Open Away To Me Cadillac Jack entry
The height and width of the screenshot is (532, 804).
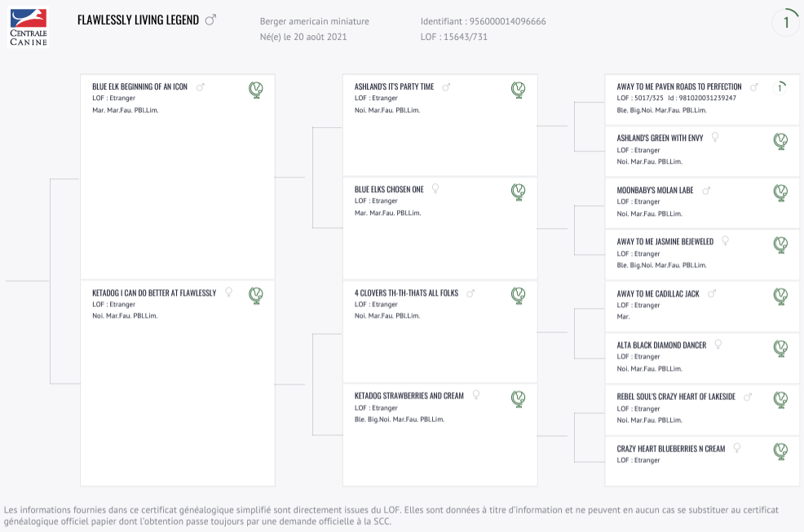tap(658, 293)
